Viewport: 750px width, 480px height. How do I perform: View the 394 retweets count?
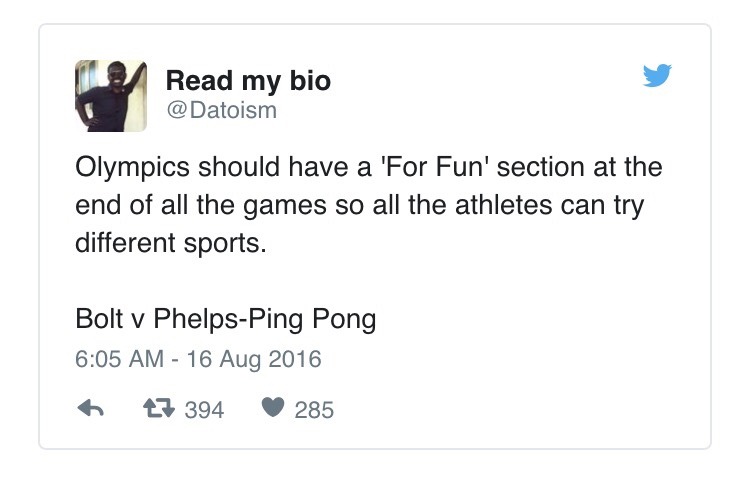[205, 410]
